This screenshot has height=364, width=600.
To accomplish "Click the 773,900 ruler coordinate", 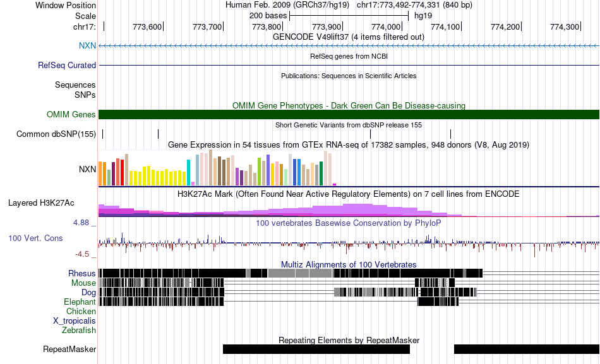I will pyautogui.click(x=327, y=26).
